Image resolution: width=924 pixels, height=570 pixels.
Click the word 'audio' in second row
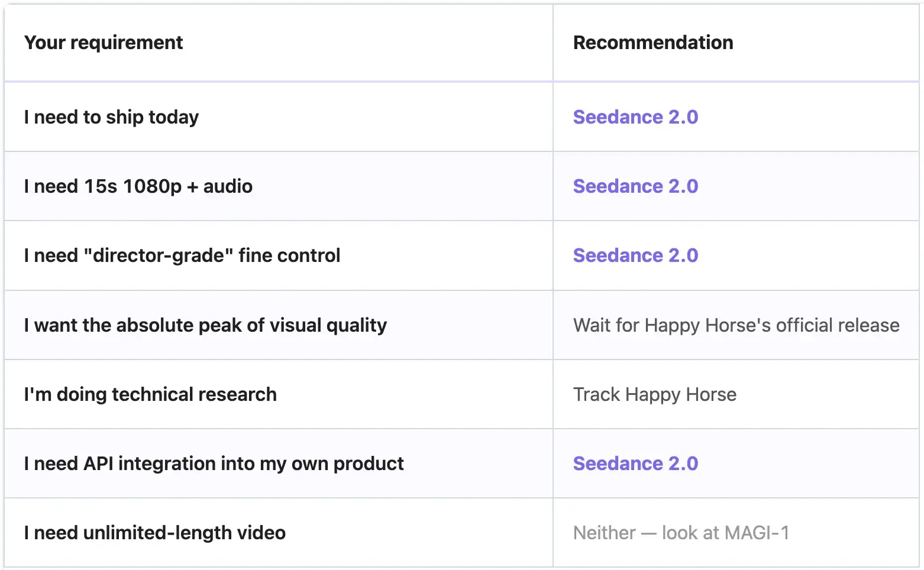[x=228, y=186]
